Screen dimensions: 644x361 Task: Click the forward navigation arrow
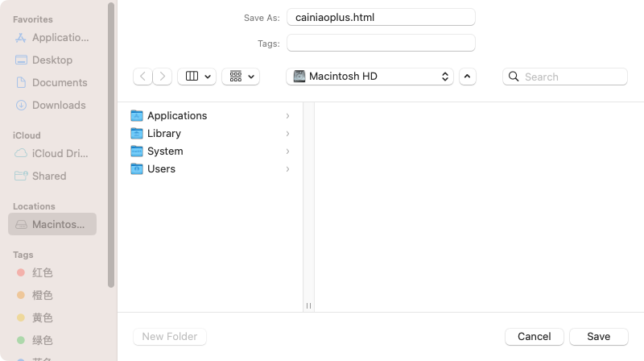point(163,77)
